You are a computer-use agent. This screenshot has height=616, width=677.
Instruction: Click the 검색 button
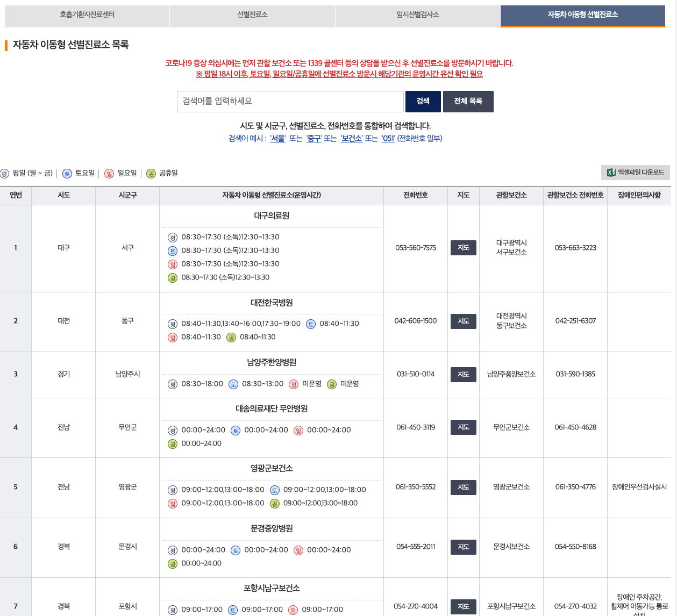[423, 101]
